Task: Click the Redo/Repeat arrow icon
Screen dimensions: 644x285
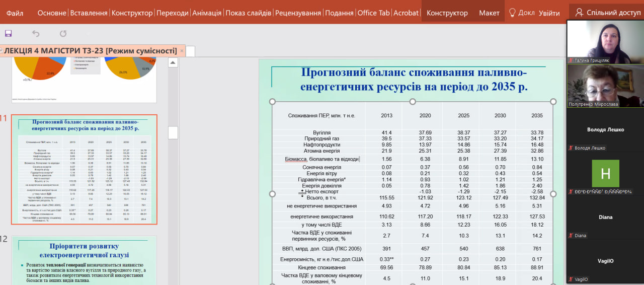Action: point(63,34)
